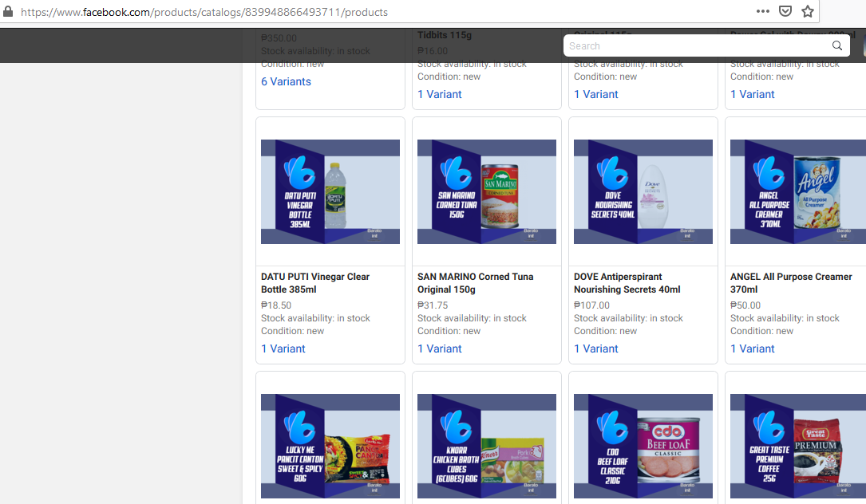Open the Great Taste Premium Coffee image

(x=798, y=446)
